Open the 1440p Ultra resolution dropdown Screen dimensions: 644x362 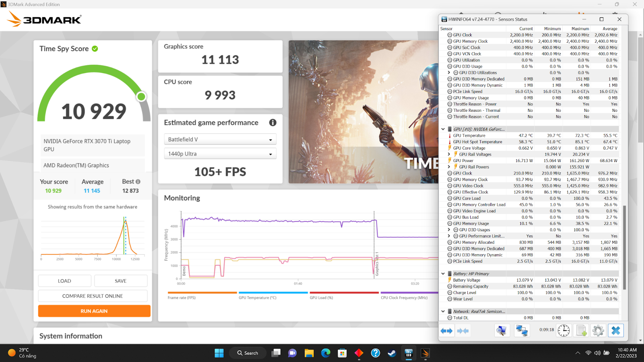click(220, 154)
